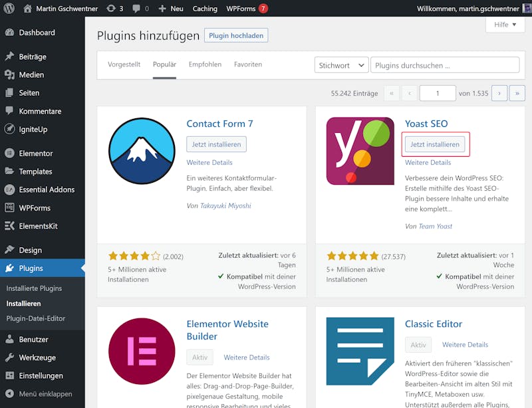This screenshot has width=532, height=408.
Task: Click the Einstellungen settings icon
Action: (9, 375)
